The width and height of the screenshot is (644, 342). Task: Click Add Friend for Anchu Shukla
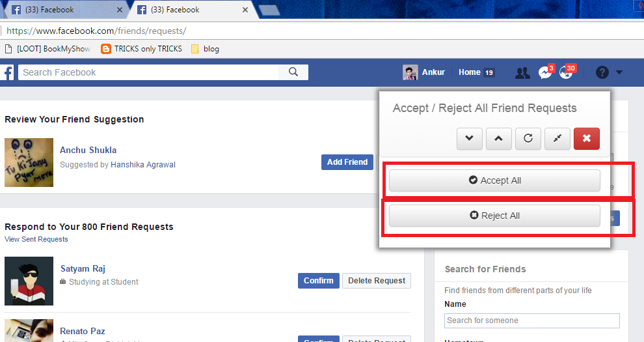click(x=347, y=162)
